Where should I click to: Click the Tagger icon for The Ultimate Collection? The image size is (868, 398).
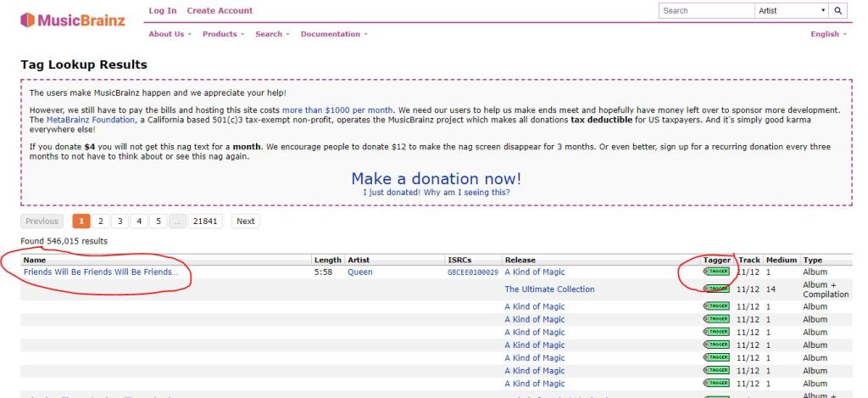716,289
